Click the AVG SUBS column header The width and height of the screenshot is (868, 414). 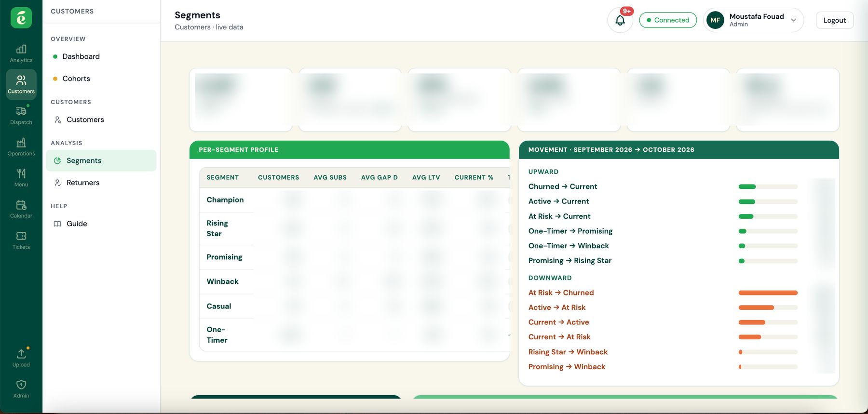click(330, 177)
